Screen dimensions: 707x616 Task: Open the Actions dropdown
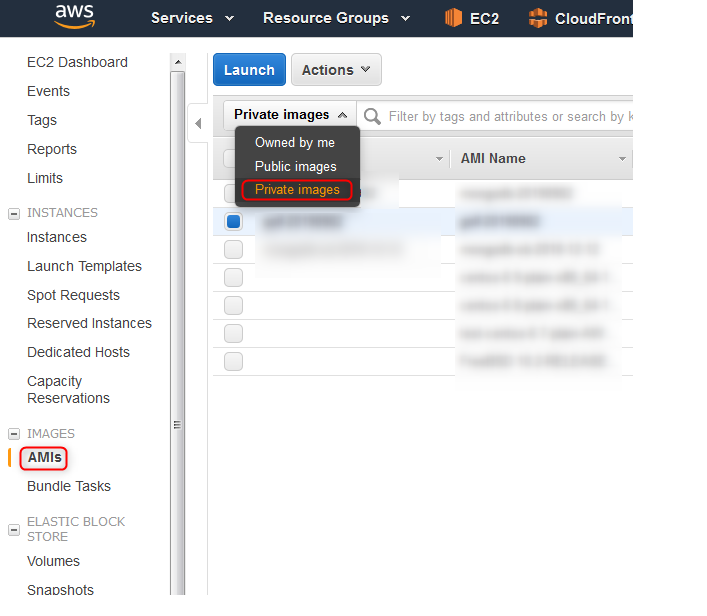coord(336,70)
